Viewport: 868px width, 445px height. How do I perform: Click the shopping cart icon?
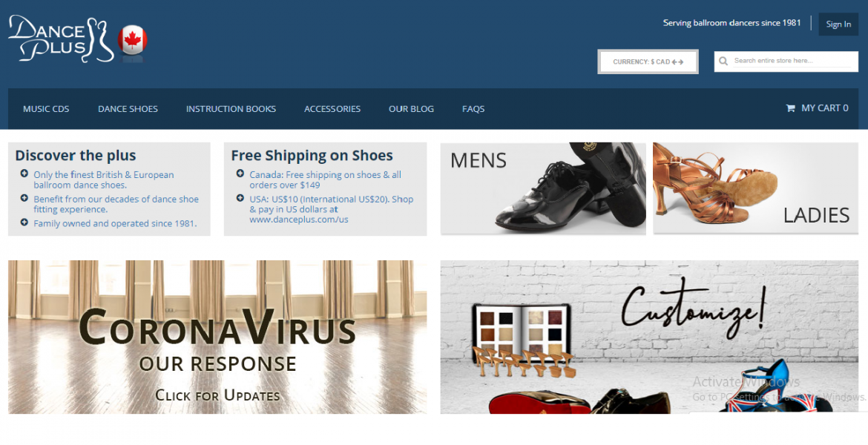pyautogui.click(x=791, y=108)
